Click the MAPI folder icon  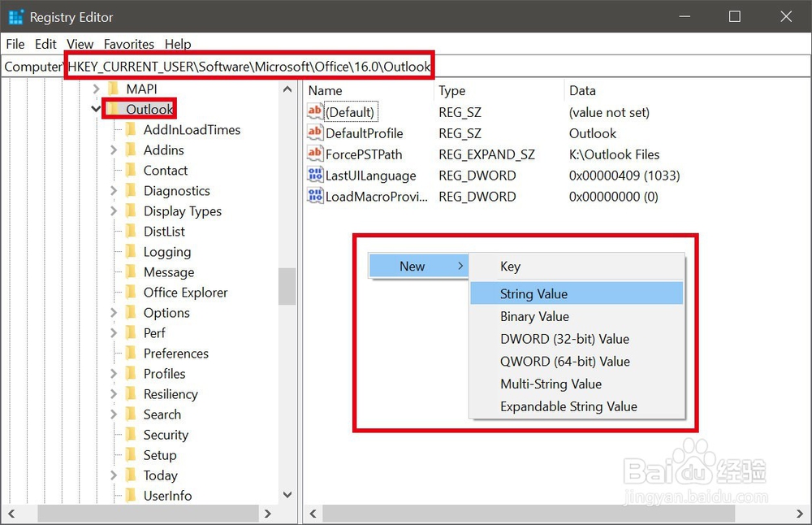pyautogui.click(x=114, y=89)
